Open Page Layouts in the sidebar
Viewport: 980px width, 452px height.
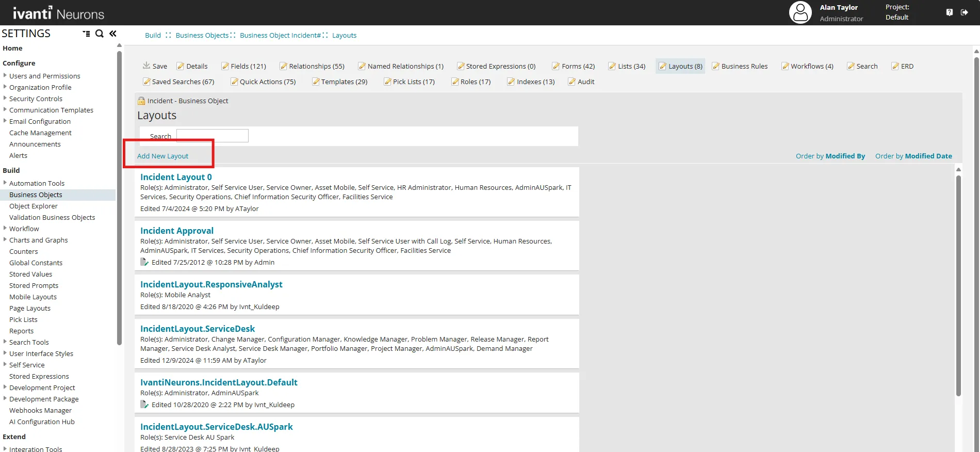pos(30,308)
